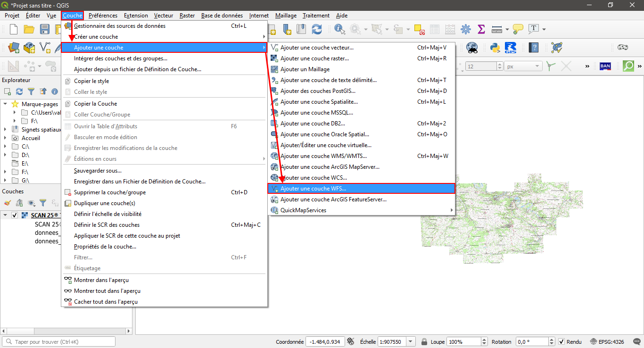Expand the Accueil tree node
Image resolution: width=644 pixels, height=348 pixels.
click(x=5, y=138)
